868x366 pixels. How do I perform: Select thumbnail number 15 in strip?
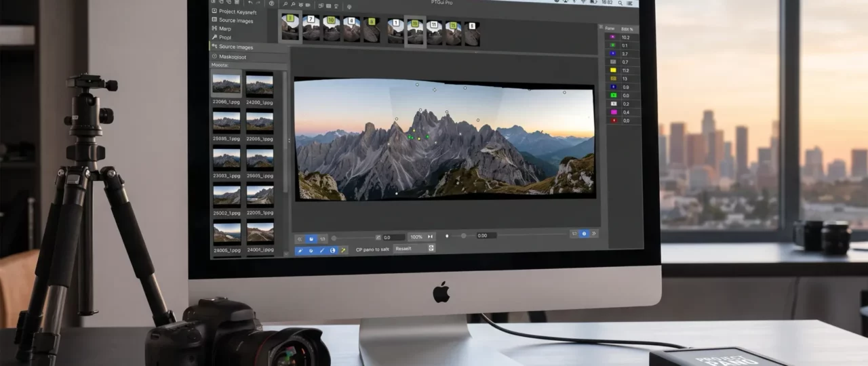(x=452, y=33)
